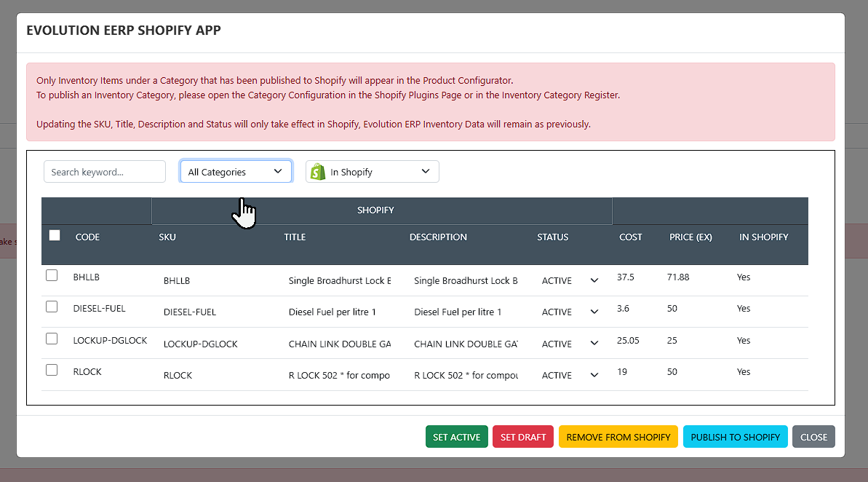868x482 pixels.
Task: Click the SKU column header
Action: [167, 237]
